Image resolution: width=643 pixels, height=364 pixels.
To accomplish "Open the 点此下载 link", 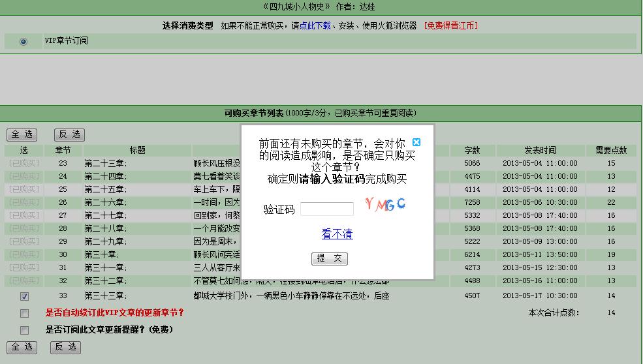I will tap(315, 26).
